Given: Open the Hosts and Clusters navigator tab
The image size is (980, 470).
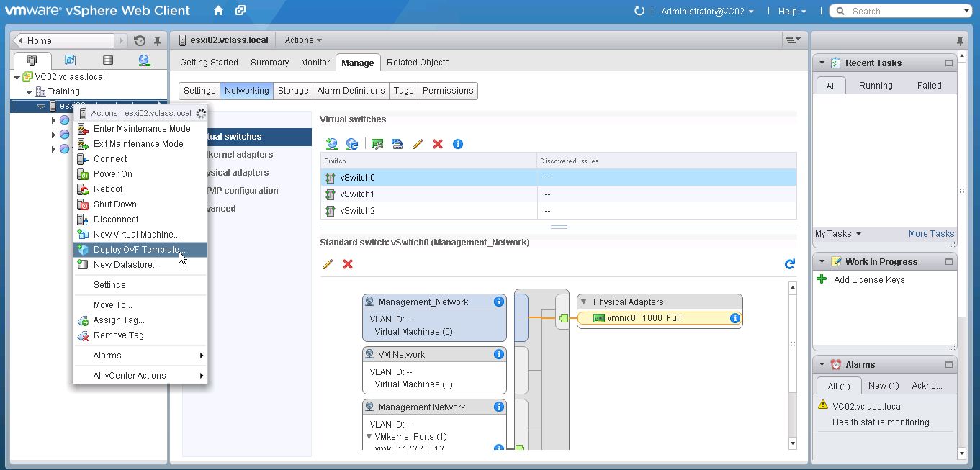Looking at the screenshot, I should [x=32, y=60].
